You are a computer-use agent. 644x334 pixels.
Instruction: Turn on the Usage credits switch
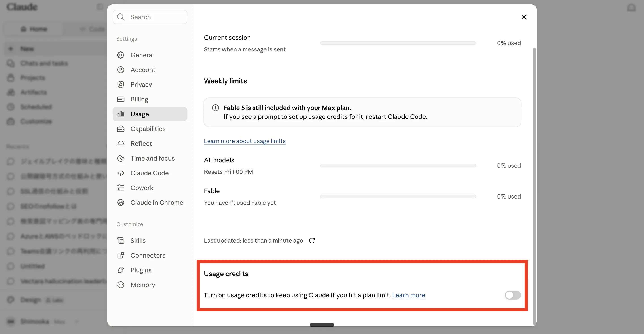click(513, 295)
